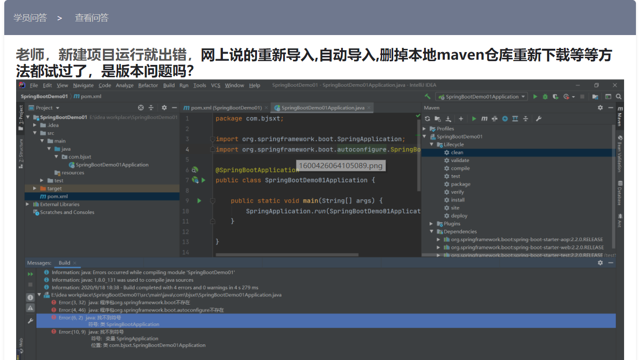
Task: Click the green Build hammer icon
Action: point(428,97)
